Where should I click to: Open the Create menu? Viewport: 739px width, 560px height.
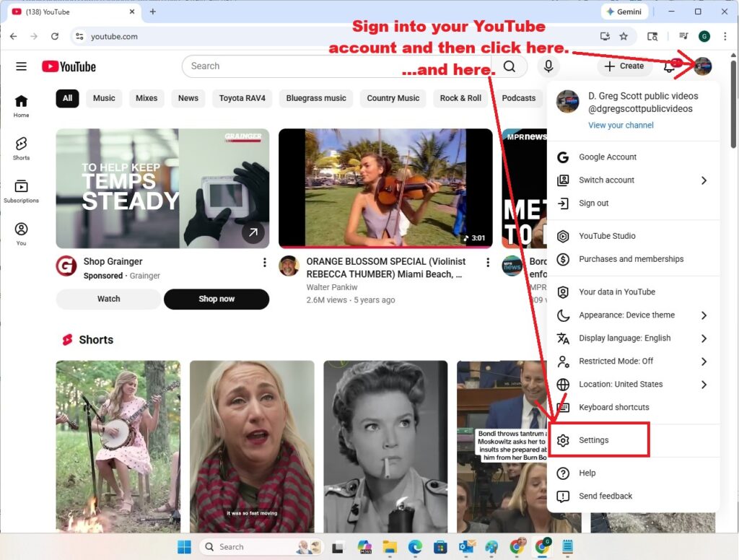[624, 66]
